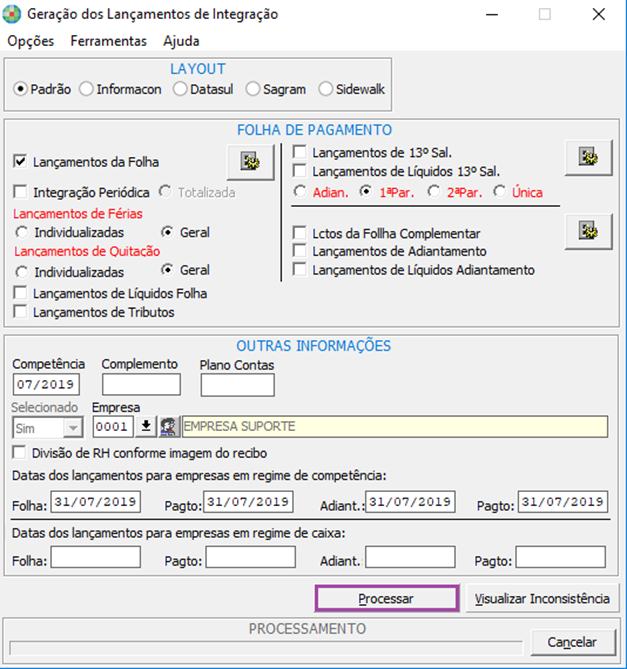Select Individualizadas under Lançamentos de Quitação
This screenshot has height=669, width=627.
[x=21, y=272]
